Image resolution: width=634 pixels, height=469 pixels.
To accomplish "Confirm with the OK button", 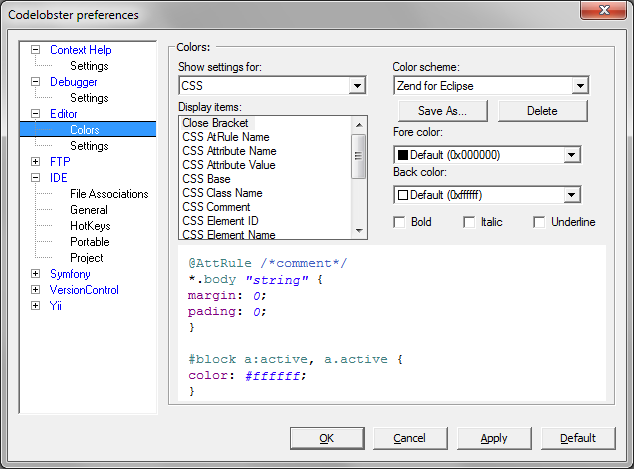I will pyautogui.click(x=327, y=438).
